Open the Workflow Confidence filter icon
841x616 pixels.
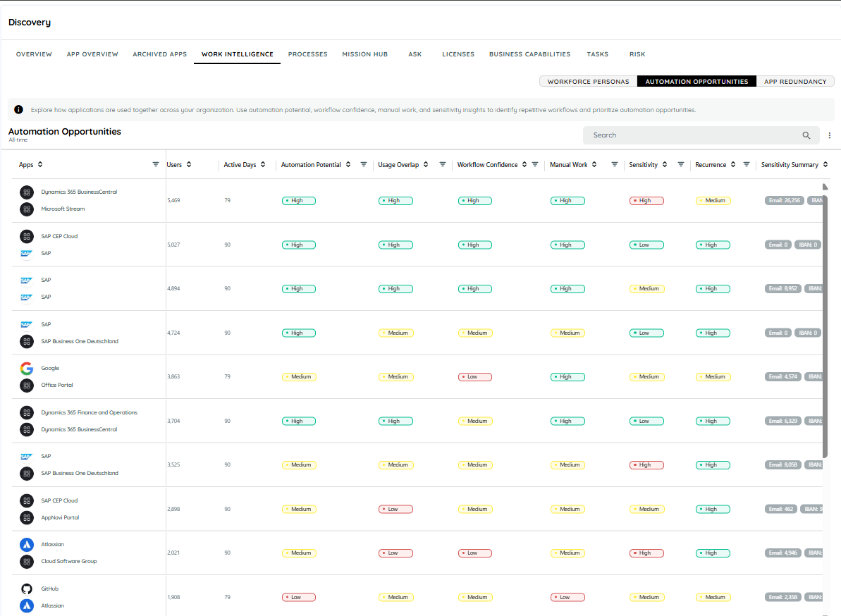pos(535,165)
